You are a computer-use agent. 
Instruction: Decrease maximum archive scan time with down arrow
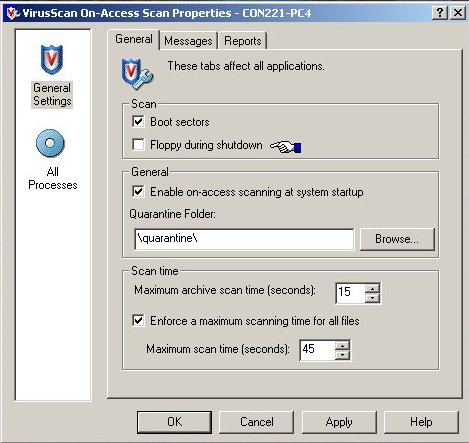point(372,298)
